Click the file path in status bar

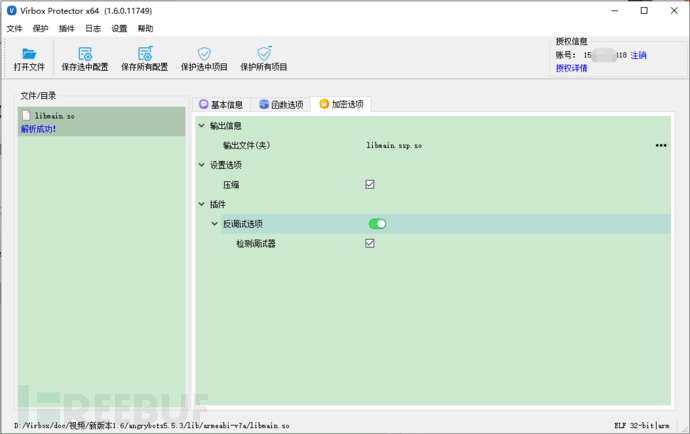[151, 426]
